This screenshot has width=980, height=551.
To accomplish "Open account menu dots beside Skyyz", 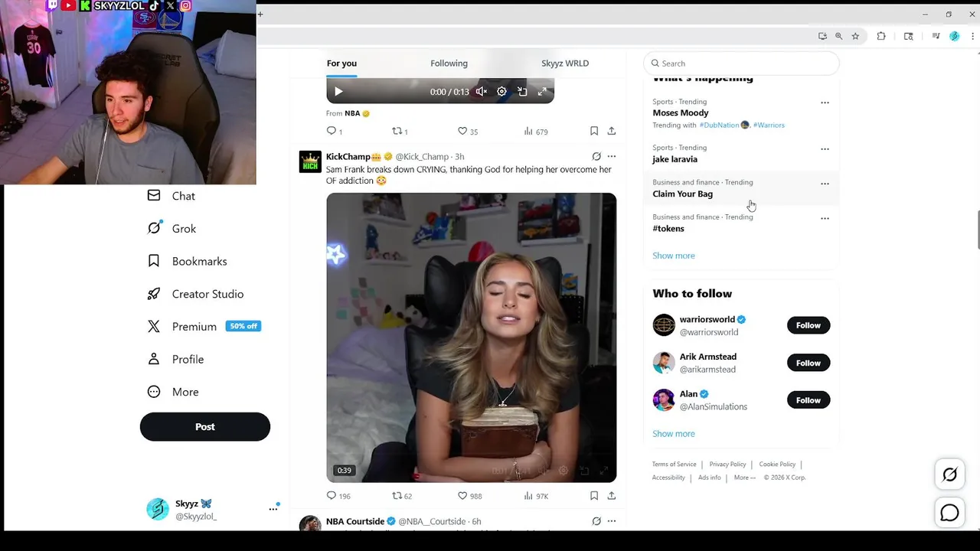I will tap(273, 509).
